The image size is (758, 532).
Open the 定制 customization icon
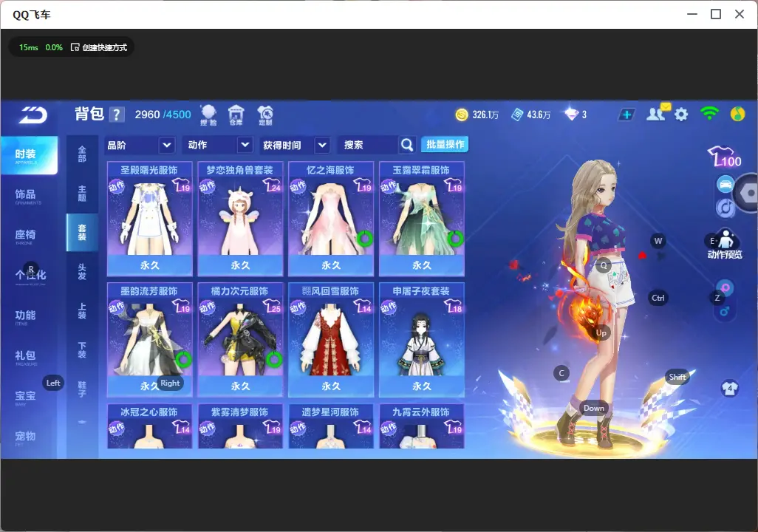(265, 115)
